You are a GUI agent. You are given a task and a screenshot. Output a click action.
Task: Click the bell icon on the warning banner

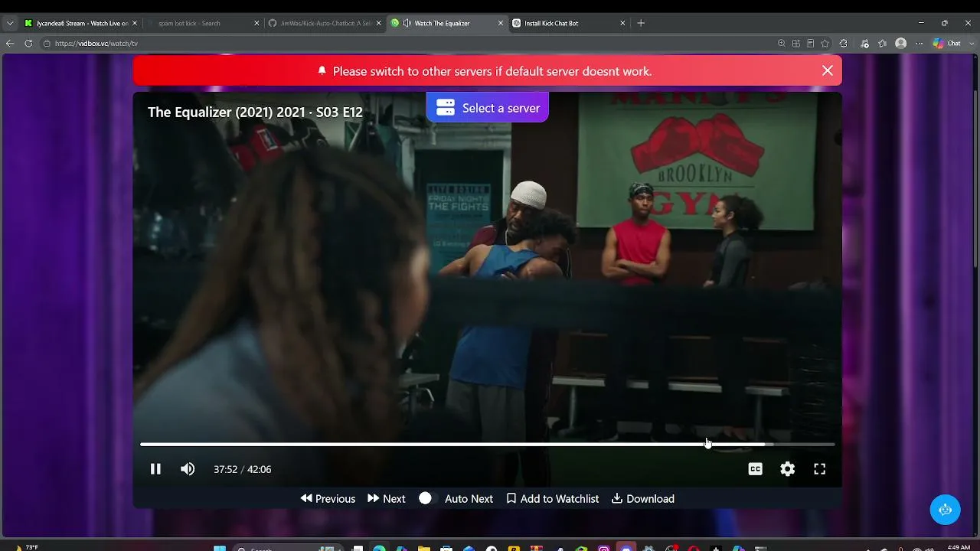pyautogui.click(x=322, y=70)
